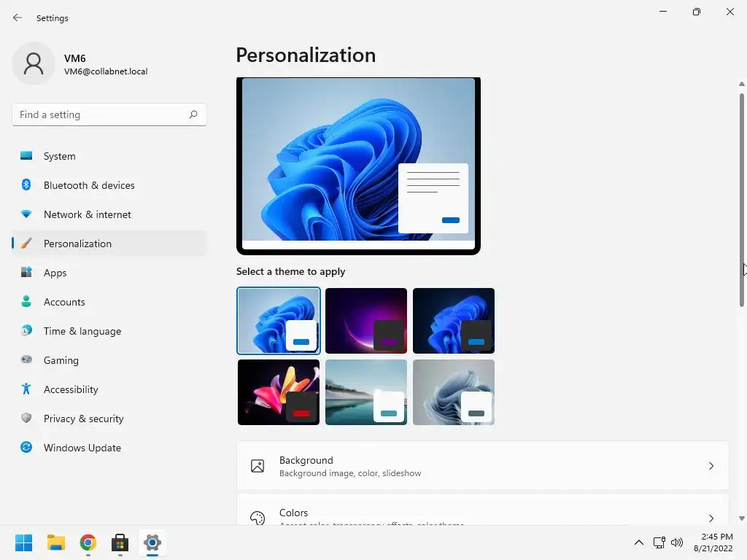Launch Google Chrome from taskbar
The height and width of the screenshot is (560, 747).
point(88,542)
